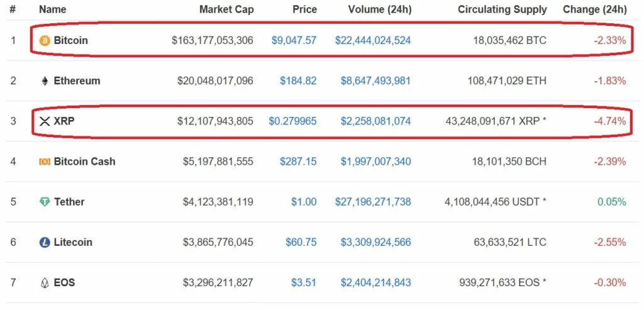Open the Bitcoin Cash name link
Viewport: 644px width, 310px height.
click(85, 162)
